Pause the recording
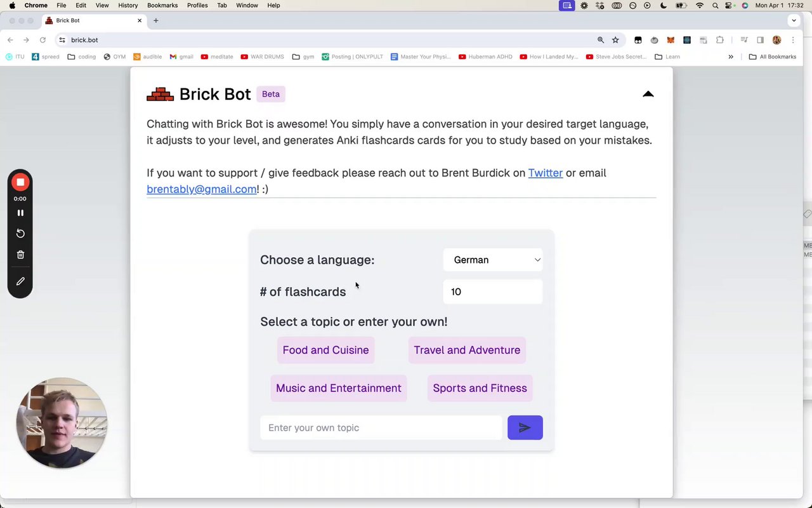The height and width of the screenshot is (508, 812). click(x=20, y=213)
